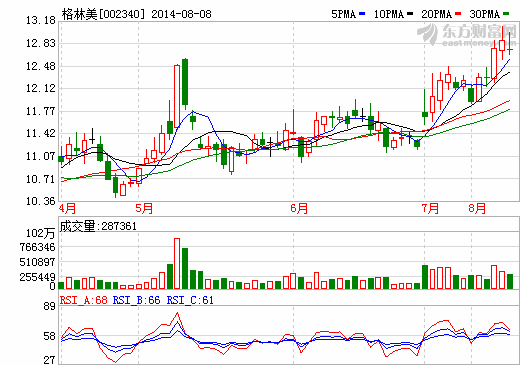Screen dimensions: 520x365
Task: Click the 成交量:287361 volume label
Action: point(98,226)
